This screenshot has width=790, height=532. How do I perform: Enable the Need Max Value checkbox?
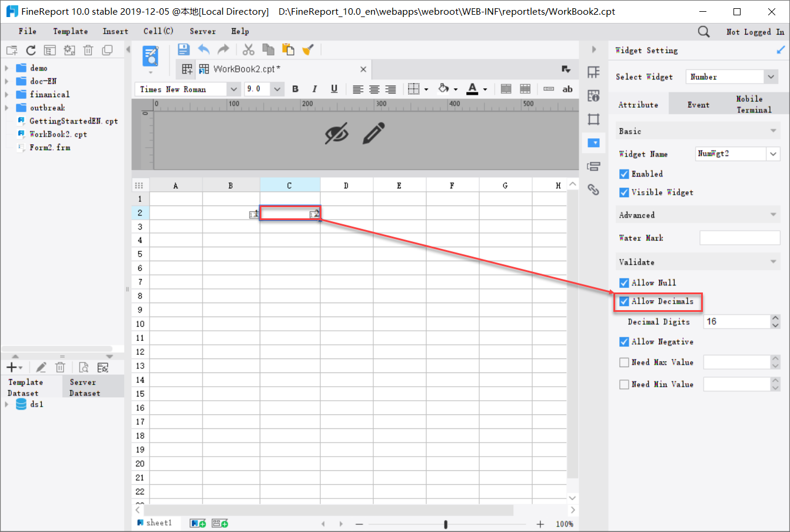pos(624,362)
